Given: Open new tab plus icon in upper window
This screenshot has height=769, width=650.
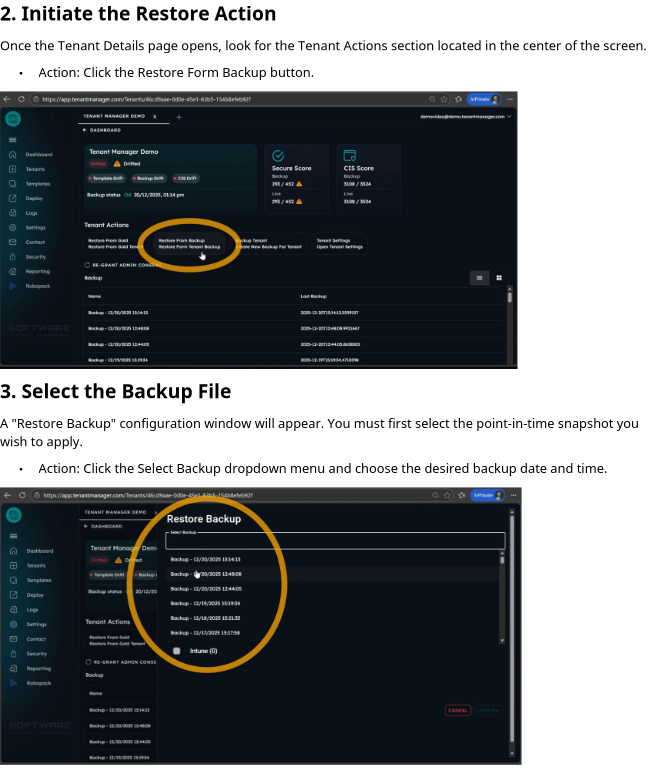Looking at the screenshot, I should (x=179, y=117).
